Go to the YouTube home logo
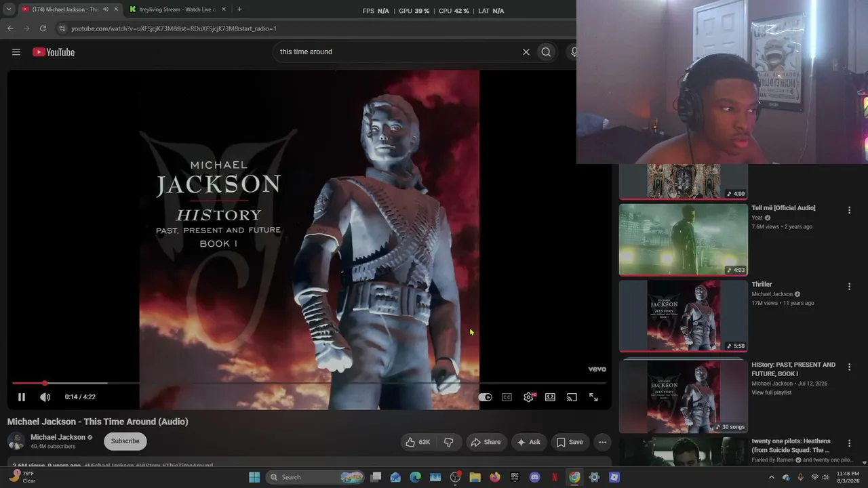Screen dimensions: 868x488 click(54, 52)
